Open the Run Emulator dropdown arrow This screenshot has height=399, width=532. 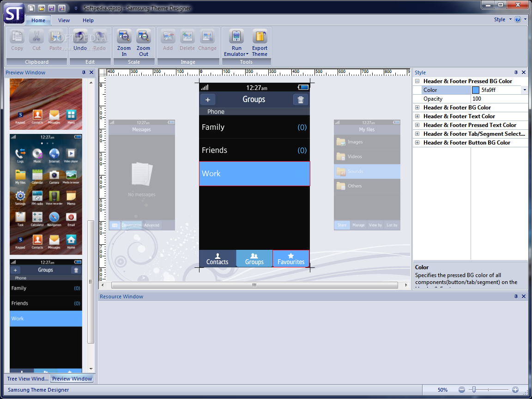(248, 54)
